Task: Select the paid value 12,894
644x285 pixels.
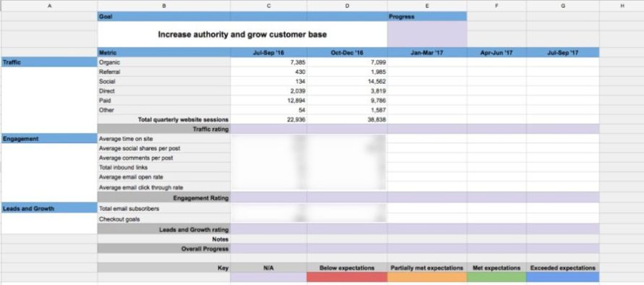Action: point(268,101)
